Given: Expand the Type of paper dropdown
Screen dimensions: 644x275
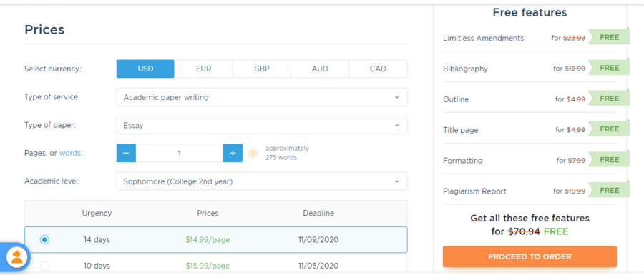Looking at the screenshot, I should [x=262, y=126].
